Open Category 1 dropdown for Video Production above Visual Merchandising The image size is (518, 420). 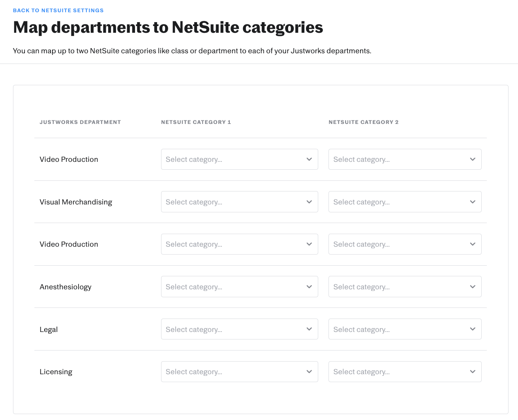click(x=239, y=159)
